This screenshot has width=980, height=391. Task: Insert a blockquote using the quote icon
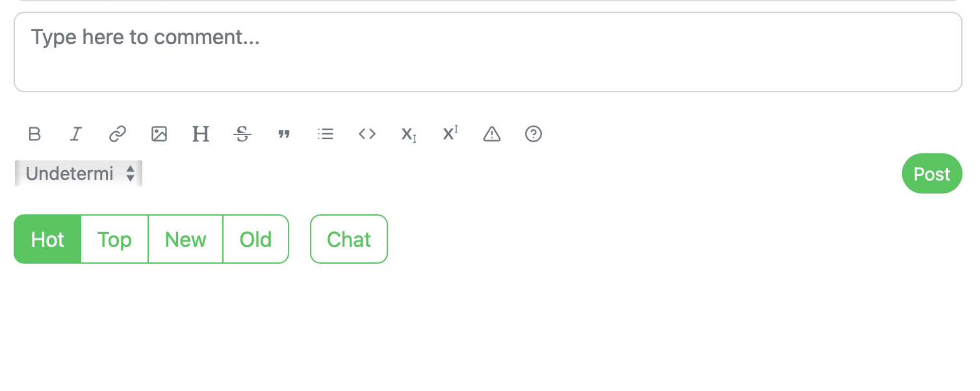tap(284, 134)
